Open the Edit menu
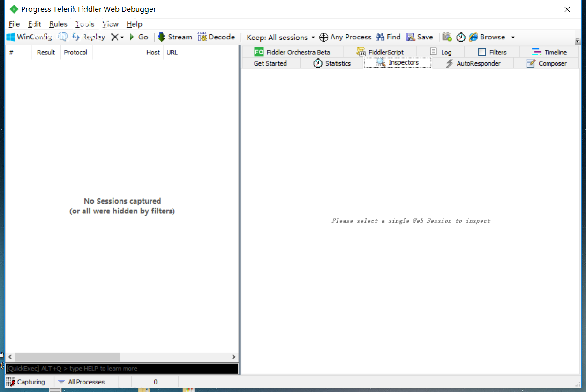This screenshot has height=392, width=586. pyautogui.click(x=35, y=24)
